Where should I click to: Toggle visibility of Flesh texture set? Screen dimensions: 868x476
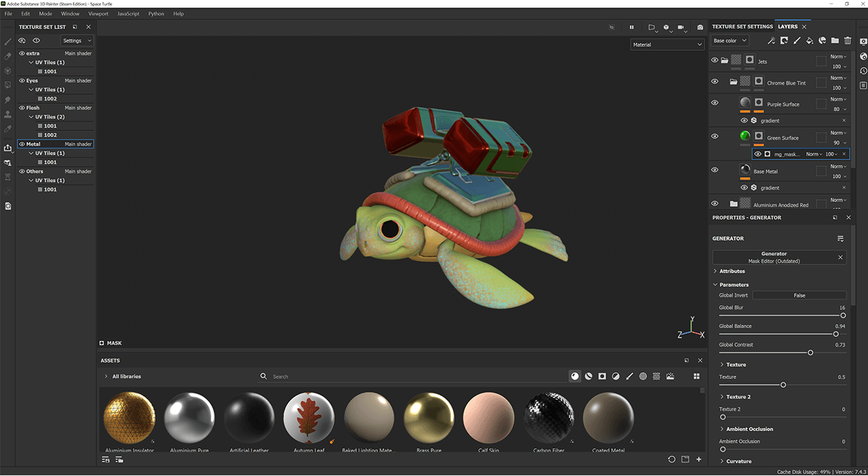[22, 108]
